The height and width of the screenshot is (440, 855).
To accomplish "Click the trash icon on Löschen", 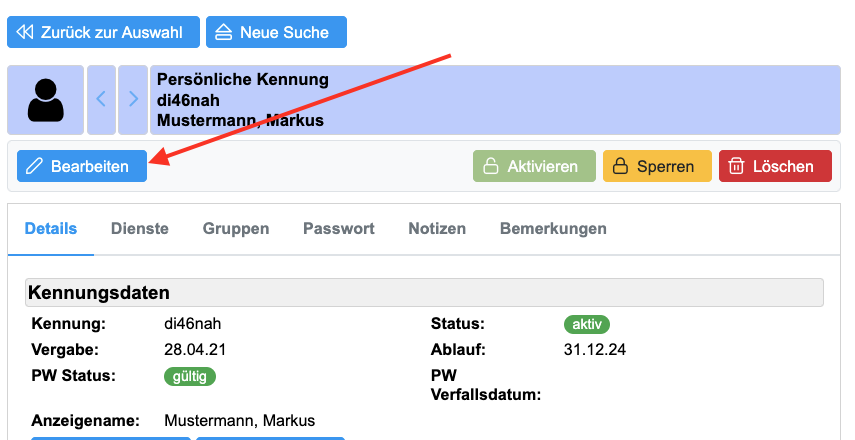I will (x=736, y=166).
